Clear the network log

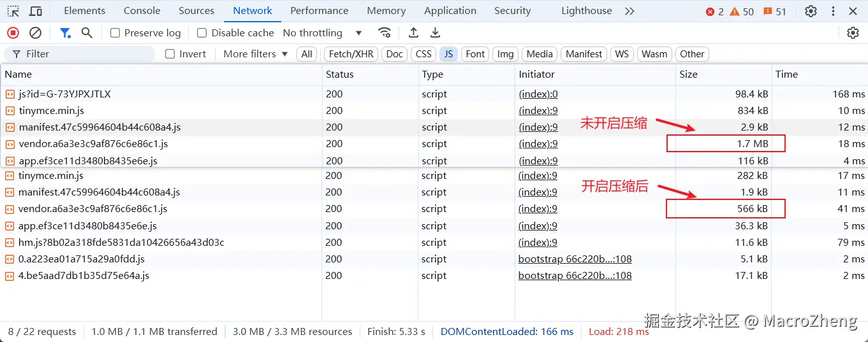(36, 32)
